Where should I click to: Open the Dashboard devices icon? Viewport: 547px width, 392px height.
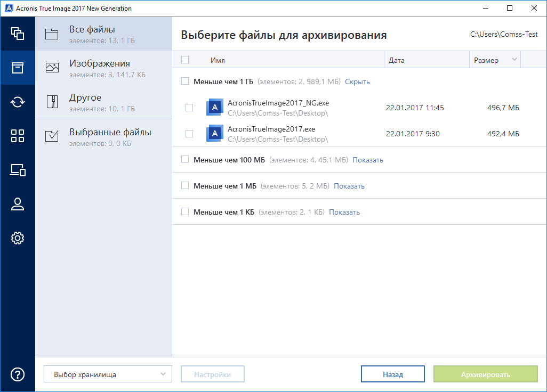18,170
